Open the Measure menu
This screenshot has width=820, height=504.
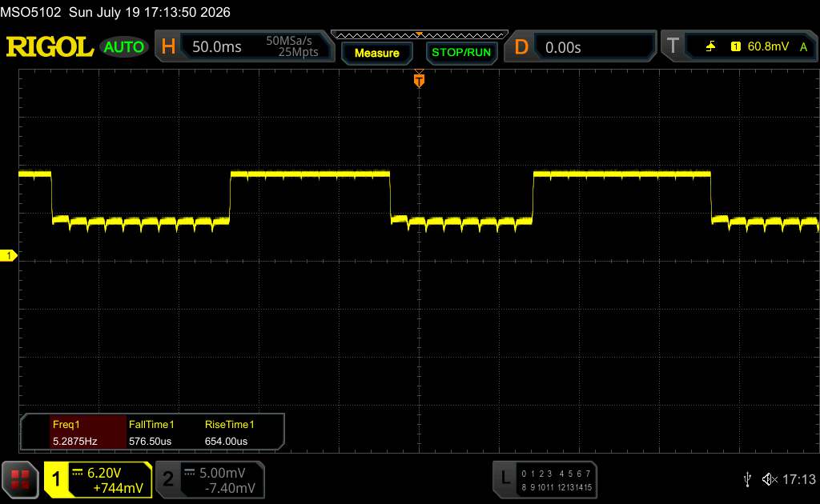coord(376,53)
